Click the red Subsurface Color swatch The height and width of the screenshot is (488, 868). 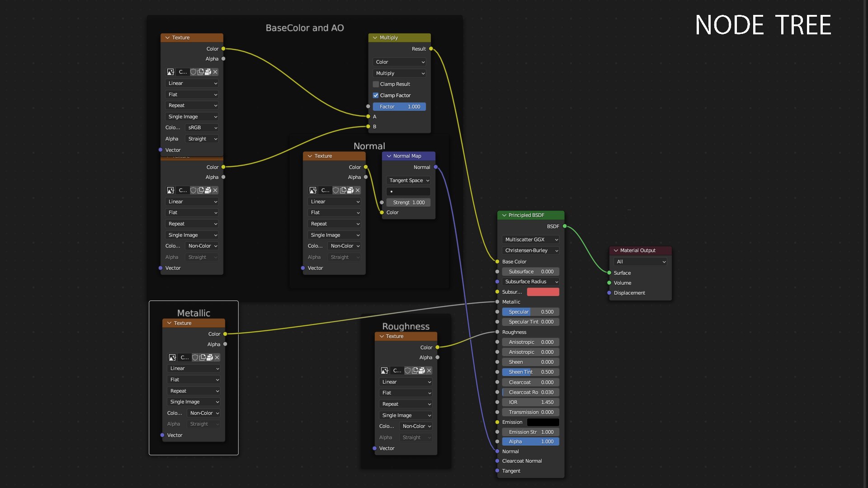[543, 292]
